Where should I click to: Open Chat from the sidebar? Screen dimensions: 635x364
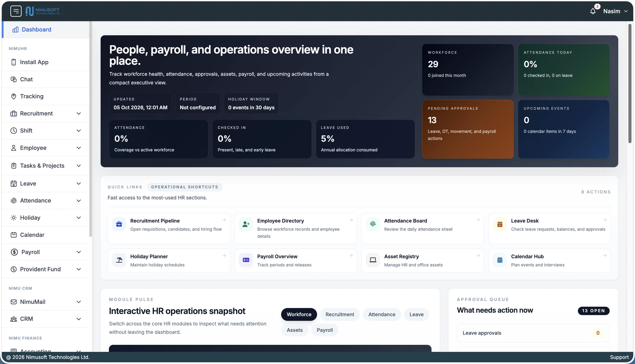coord(46,79)
